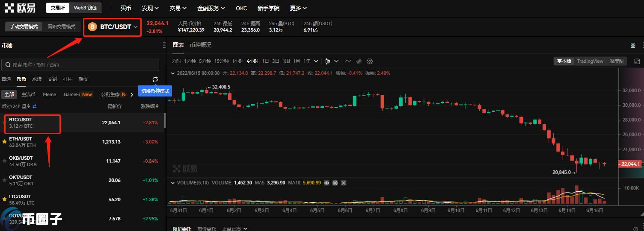Open VOLUME indicator settings gear
Image resolution: width=644 pixels, height=231 pixels.
(335, 183)
